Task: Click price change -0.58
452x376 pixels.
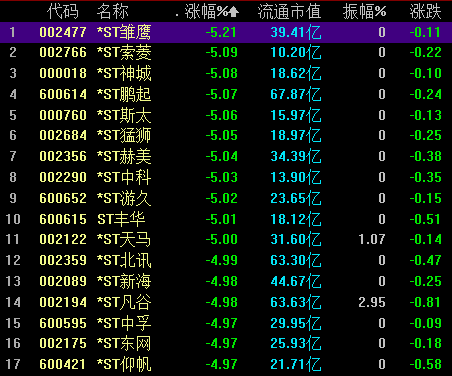Action: point(426,364)
